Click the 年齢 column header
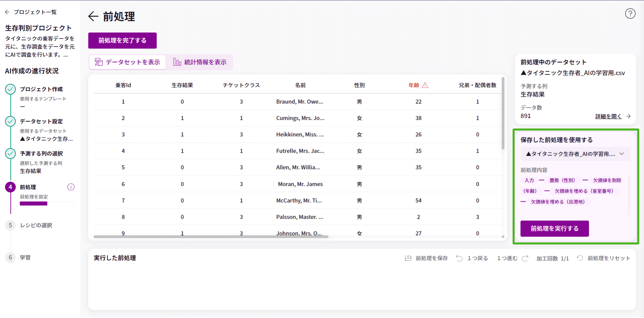 coord(414,85)
